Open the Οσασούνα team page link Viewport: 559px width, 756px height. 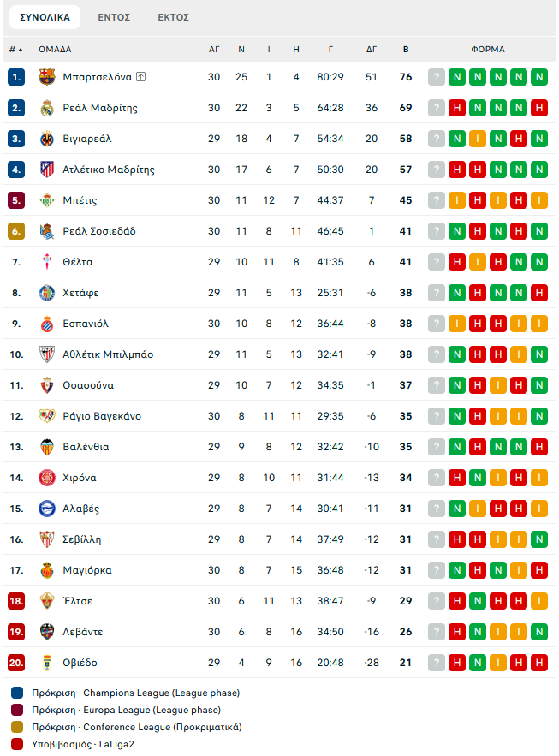click(x=88, y=385)
